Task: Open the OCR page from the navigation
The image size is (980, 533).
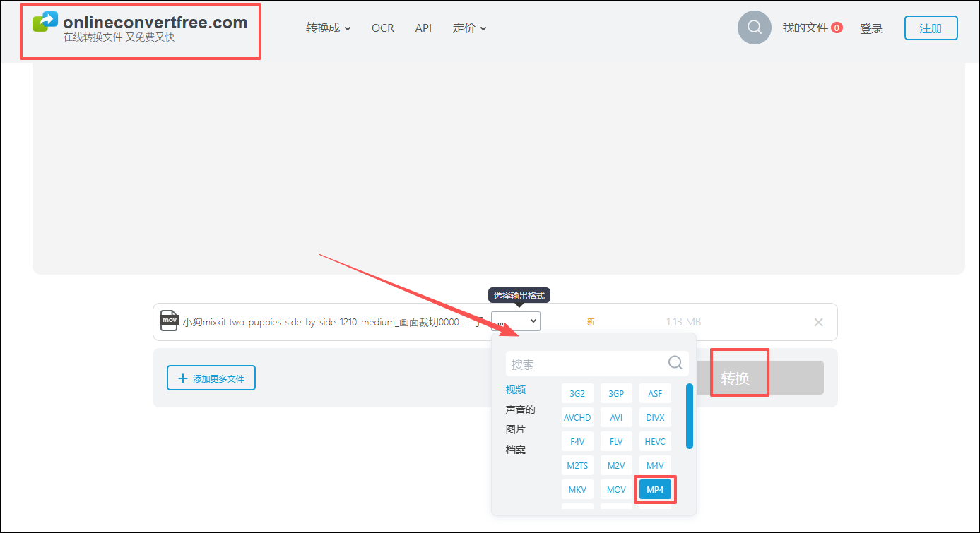Action: click(x=382, y=28)
